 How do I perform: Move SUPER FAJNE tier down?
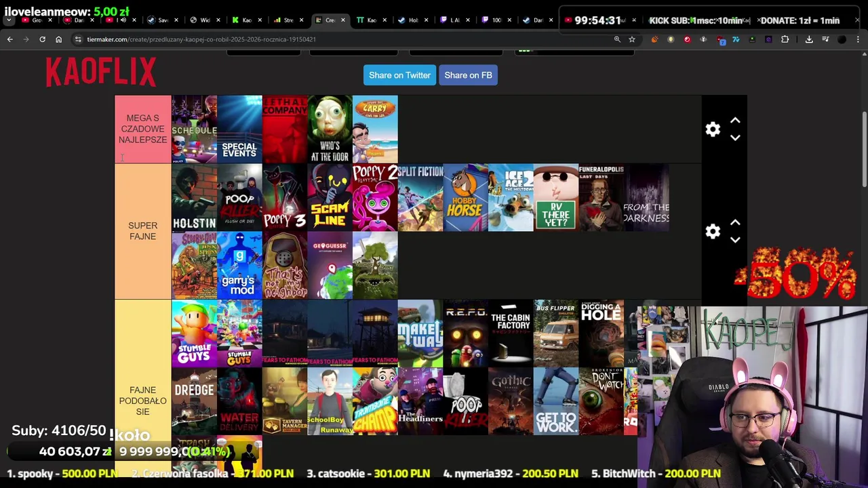(735, 240)
